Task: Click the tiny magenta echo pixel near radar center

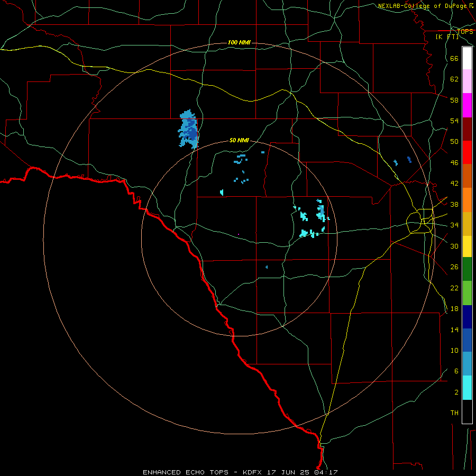Action: [239, 234]
